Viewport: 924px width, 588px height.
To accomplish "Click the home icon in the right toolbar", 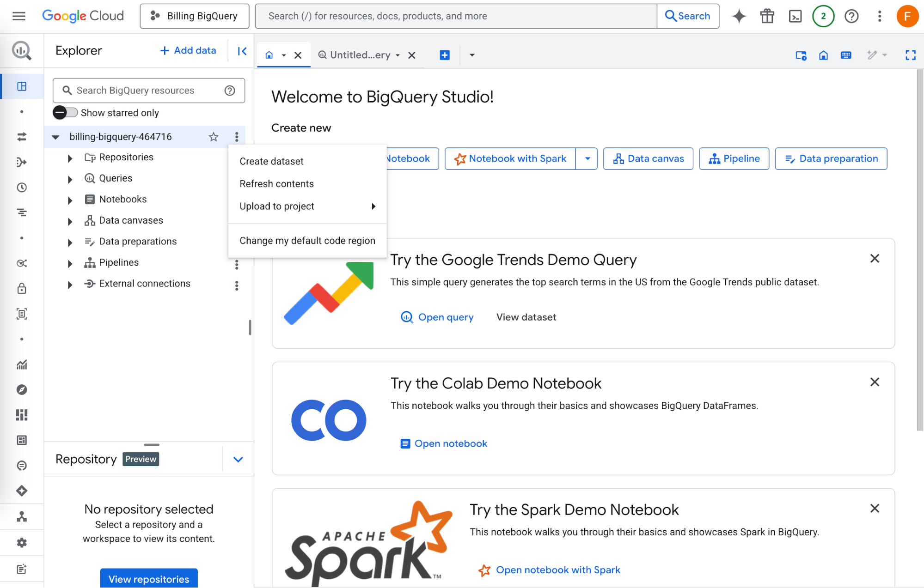I will [823, 55].
